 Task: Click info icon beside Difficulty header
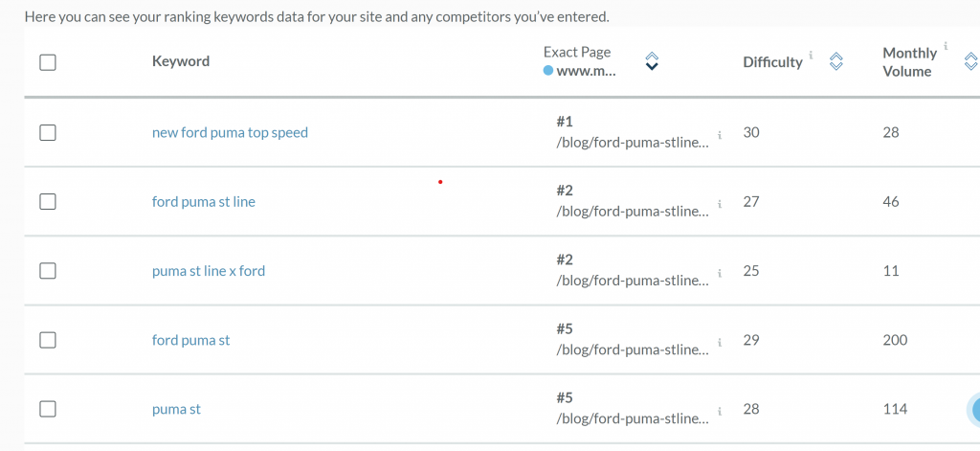(812, 56)
